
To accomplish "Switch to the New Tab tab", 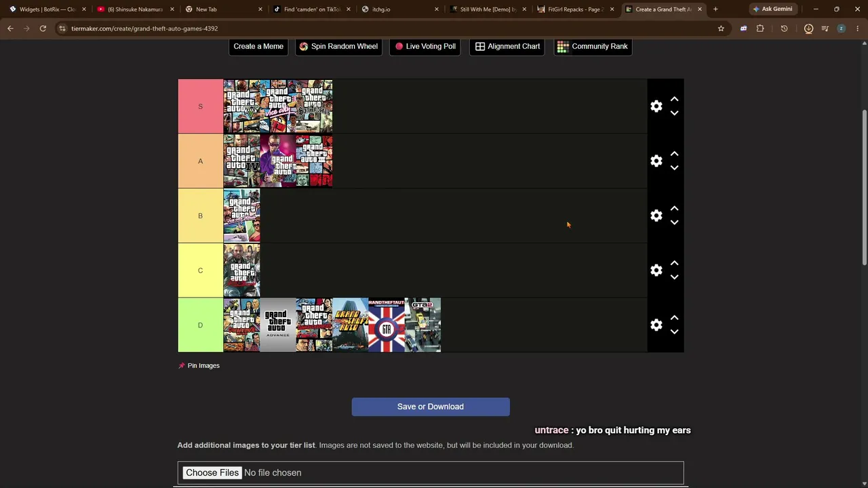I will click(221, 9).
